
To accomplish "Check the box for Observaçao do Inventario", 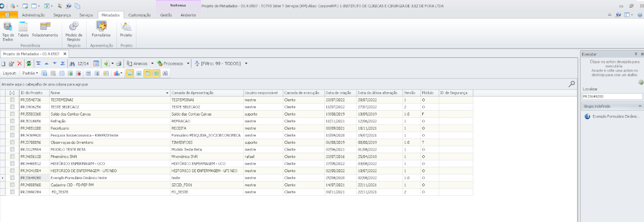I will click(x=12, y=142).
